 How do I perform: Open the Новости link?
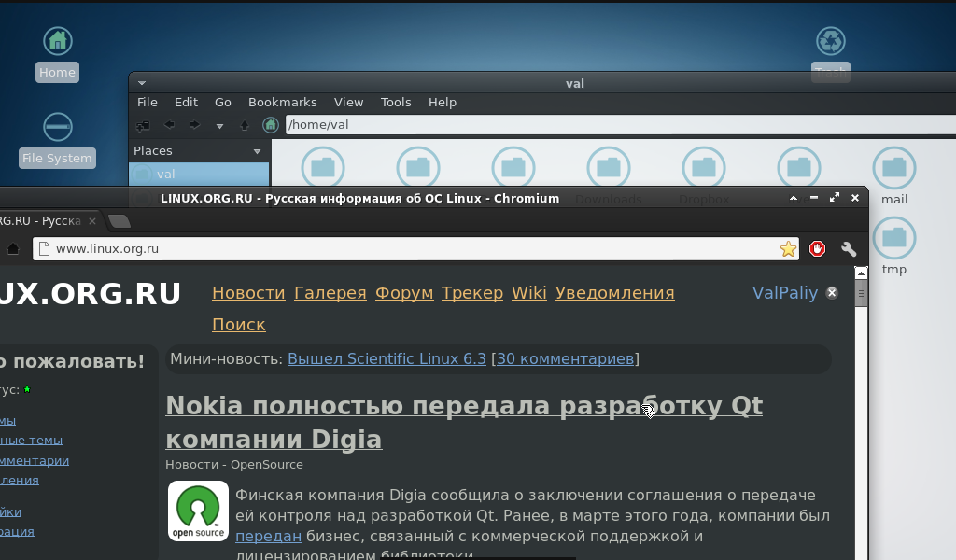(248, 293)
